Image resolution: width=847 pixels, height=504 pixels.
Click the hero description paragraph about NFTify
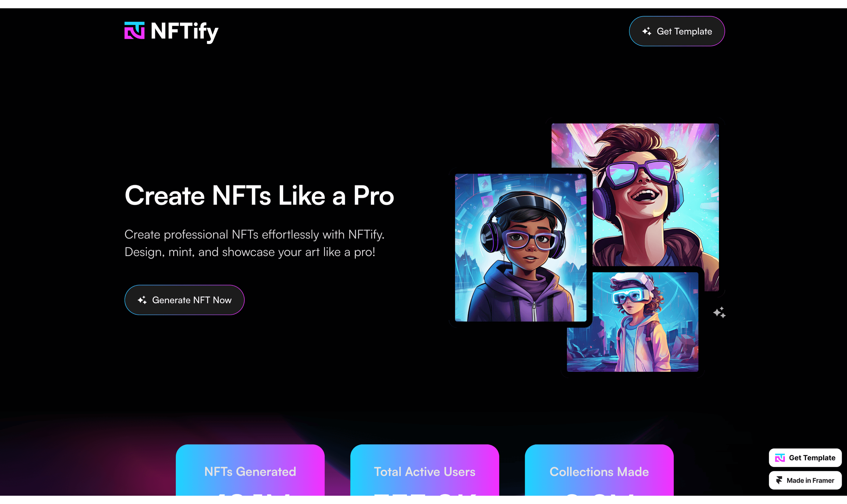[255, 243]
